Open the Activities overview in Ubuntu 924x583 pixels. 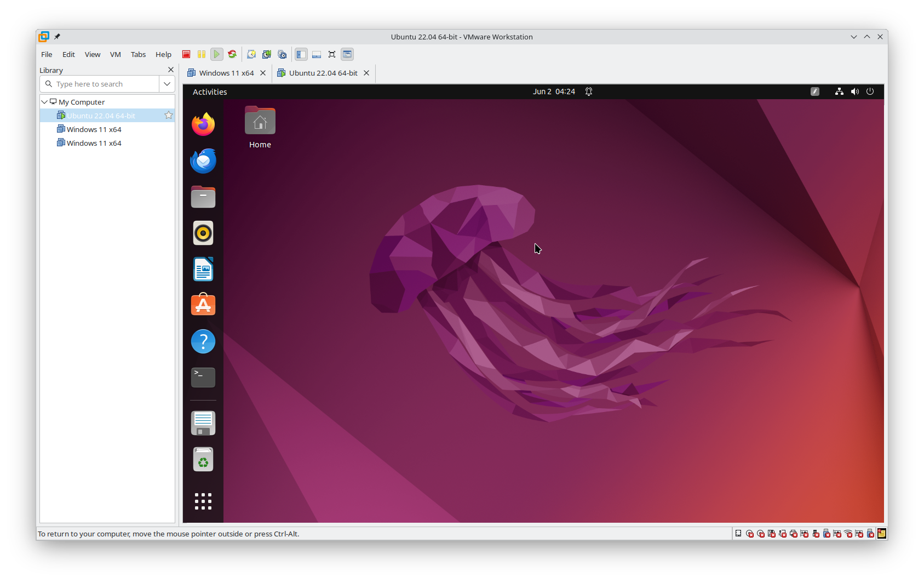[210, 92]
